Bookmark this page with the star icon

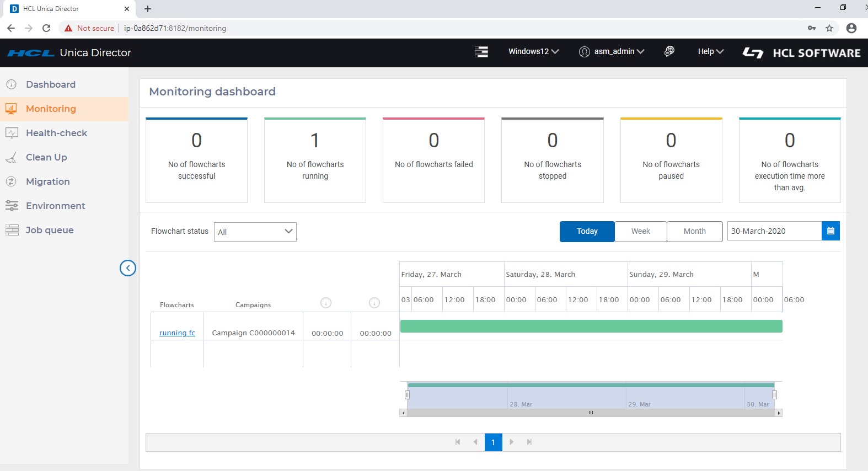point(829,28)
